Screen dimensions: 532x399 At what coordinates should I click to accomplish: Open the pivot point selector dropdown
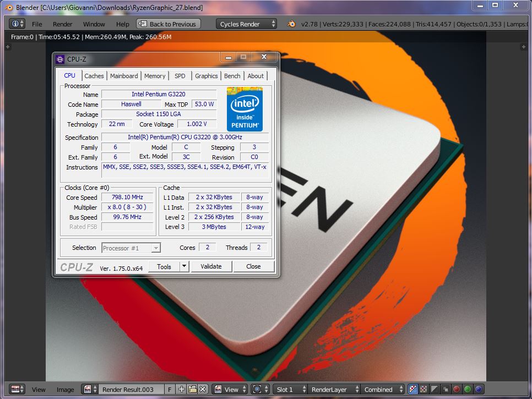[260, 389]
